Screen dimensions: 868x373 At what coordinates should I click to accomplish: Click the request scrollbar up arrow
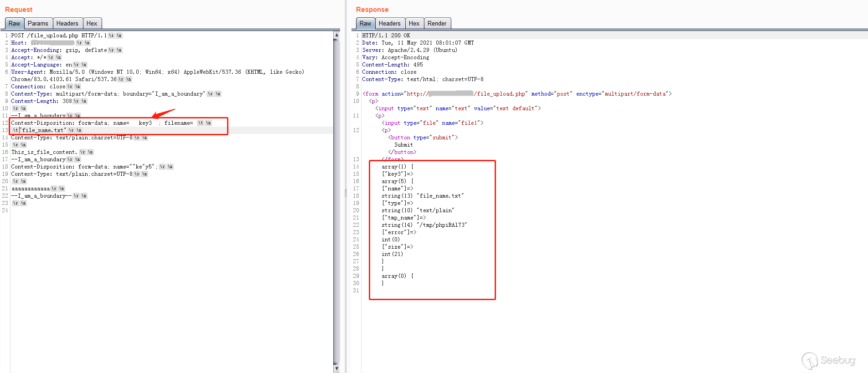[x=336, y=35]
